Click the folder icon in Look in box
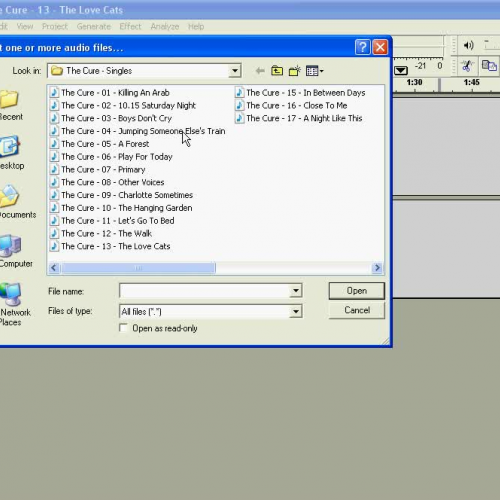 click(57, 71)
